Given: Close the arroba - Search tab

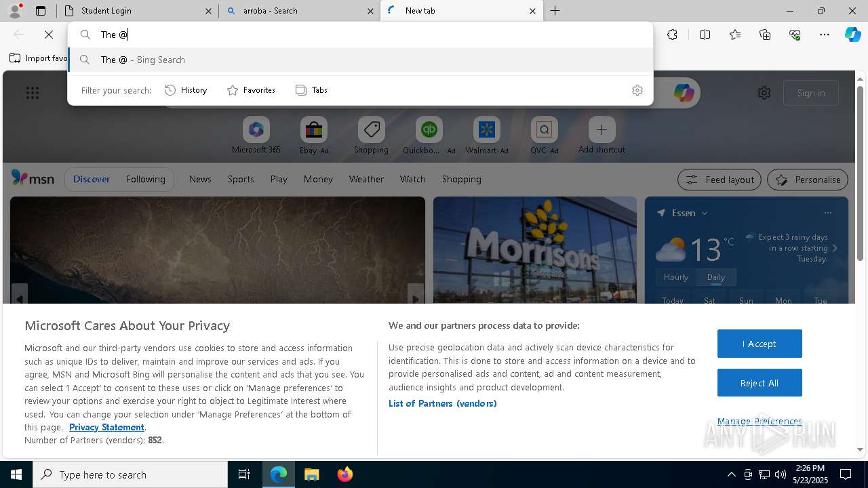Looking at the screenshot, I should [370, 11].
